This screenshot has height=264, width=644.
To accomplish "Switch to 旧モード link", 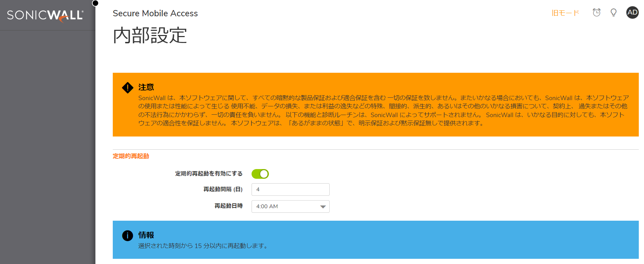I will click(566, 13).
